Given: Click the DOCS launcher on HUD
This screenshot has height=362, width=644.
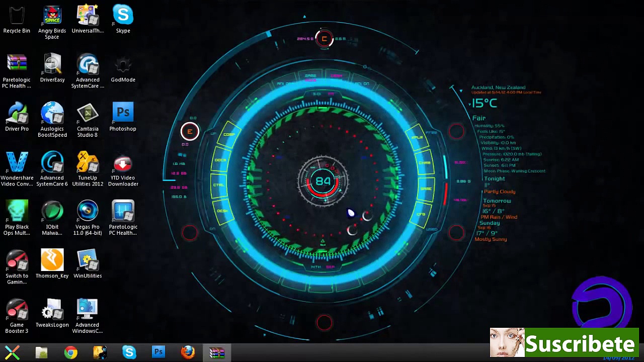Looking at the screenshot, I should [x=220, y=160].
